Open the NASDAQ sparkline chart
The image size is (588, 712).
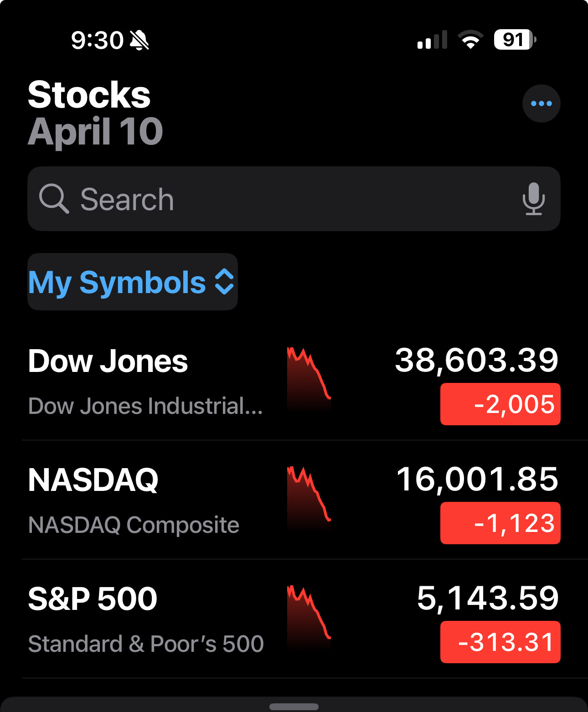(309, 499)
